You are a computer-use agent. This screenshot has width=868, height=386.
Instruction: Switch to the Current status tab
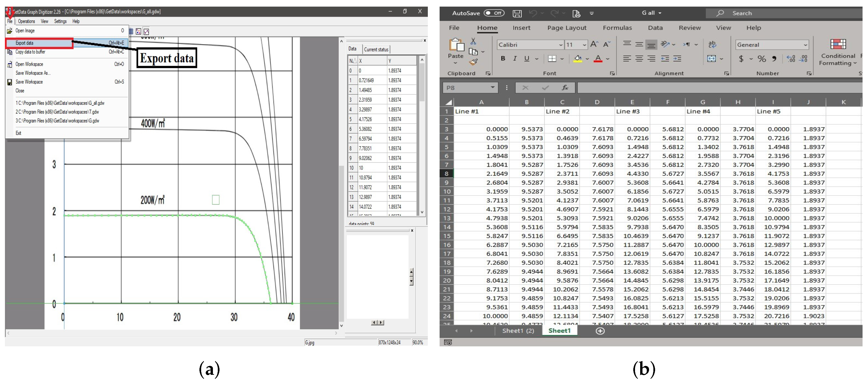click(376, 50)
